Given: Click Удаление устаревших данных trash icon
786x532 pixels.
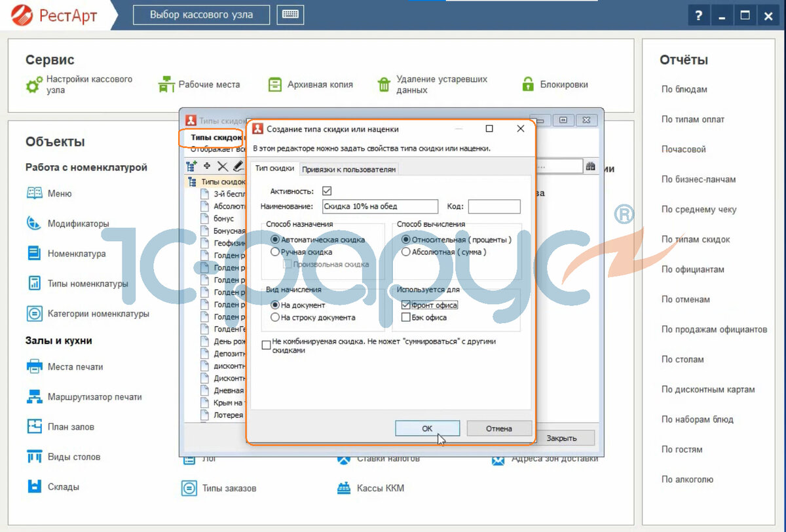Looking at the screenshot, I should click(384, 85).
